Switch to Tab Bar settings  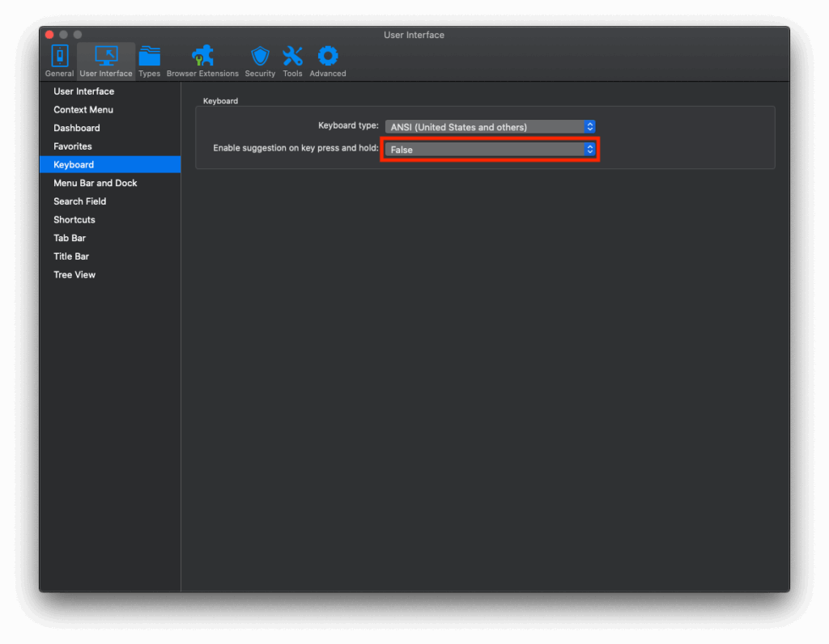tap(70, 238)
